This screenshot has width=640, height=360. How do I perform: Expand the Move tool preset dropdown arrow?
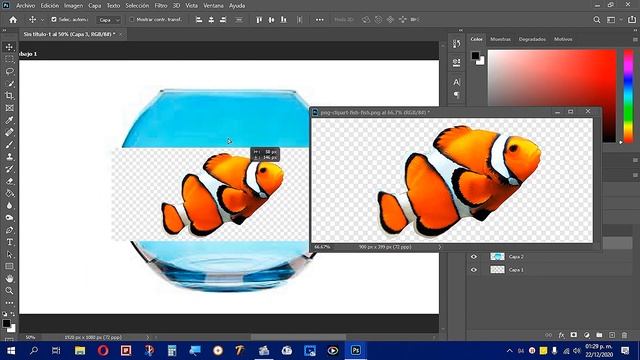point(42,20)
